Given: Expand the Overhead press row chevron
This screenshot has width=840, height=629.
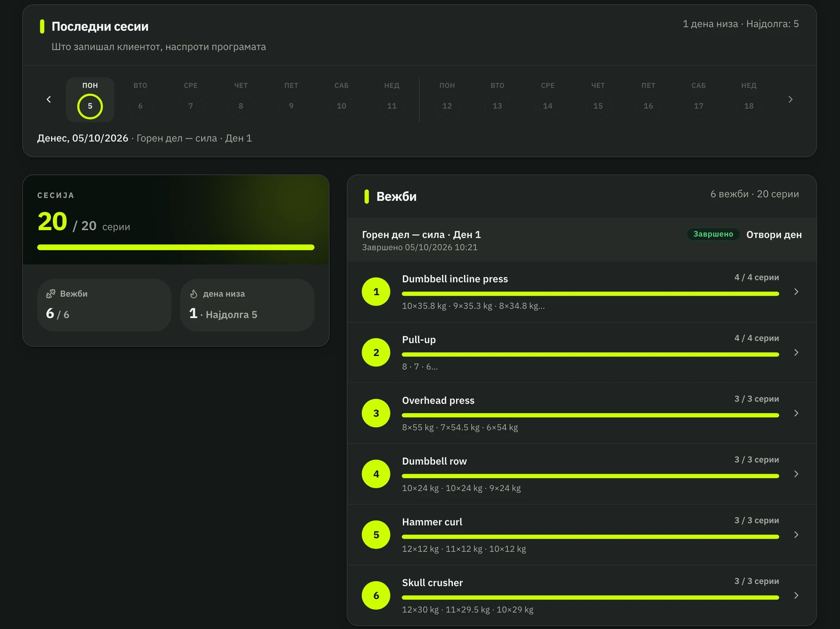Looking at the screenshot, I should (796, 413).
